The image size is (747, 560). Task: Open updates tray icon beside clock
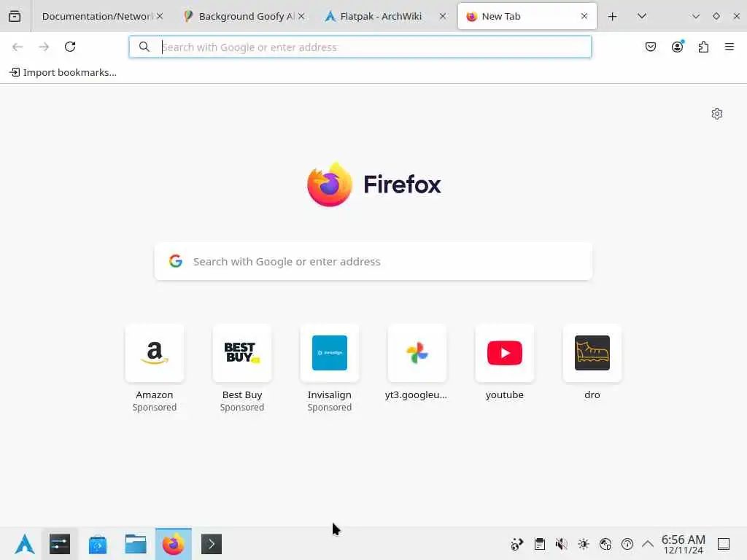(627, 544)
